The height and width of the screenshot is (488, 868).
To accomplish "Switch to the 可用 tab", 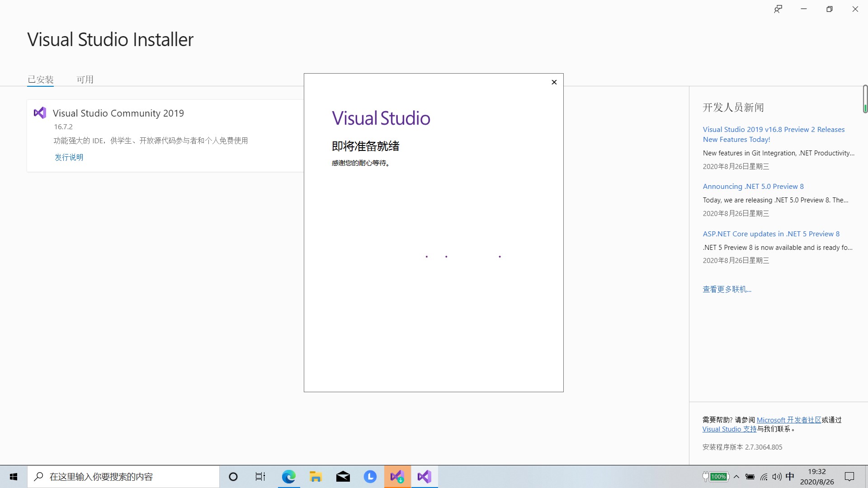I will [85, 79].
